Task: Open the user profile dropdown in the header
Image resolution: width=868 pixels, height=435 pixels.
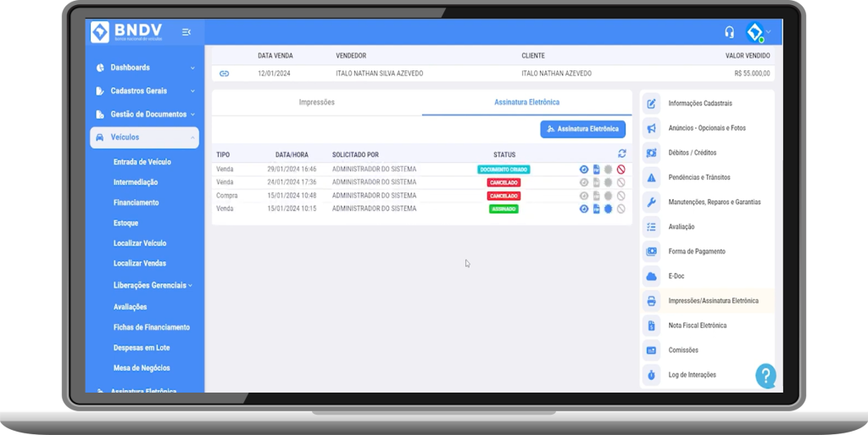Action: 757,32
